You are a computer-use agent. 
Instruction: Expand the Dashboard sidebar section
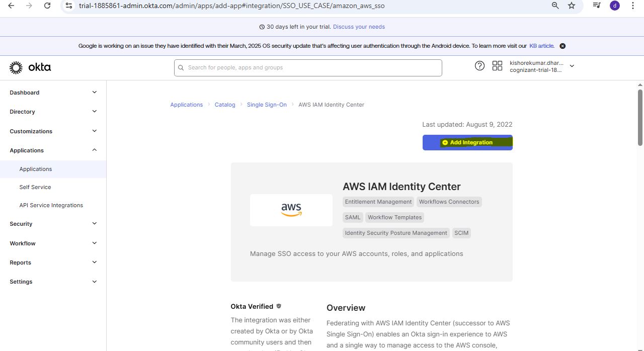pyautogui.click(x=94, y=93)
